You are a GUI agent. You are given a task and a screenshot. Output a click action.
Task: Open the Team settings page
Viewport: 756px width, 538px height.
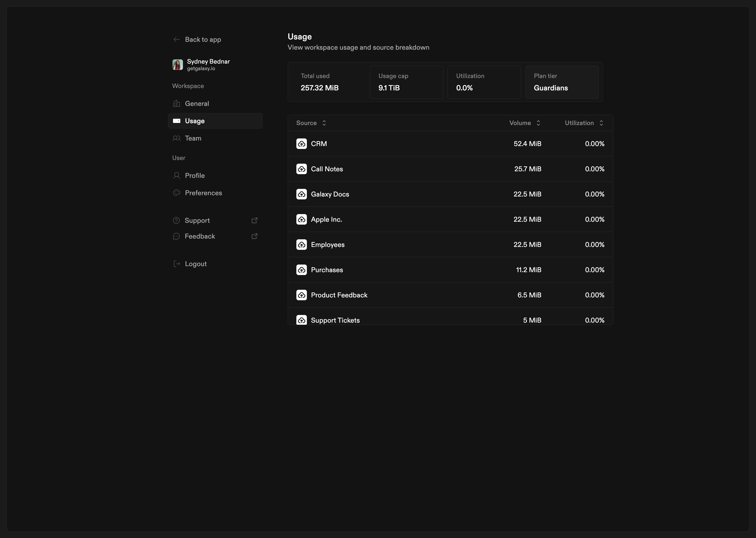click(193, 138)
